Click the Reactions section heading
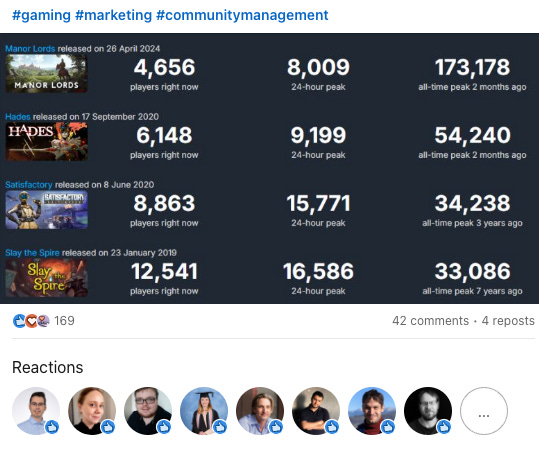 tap(47, 367)
